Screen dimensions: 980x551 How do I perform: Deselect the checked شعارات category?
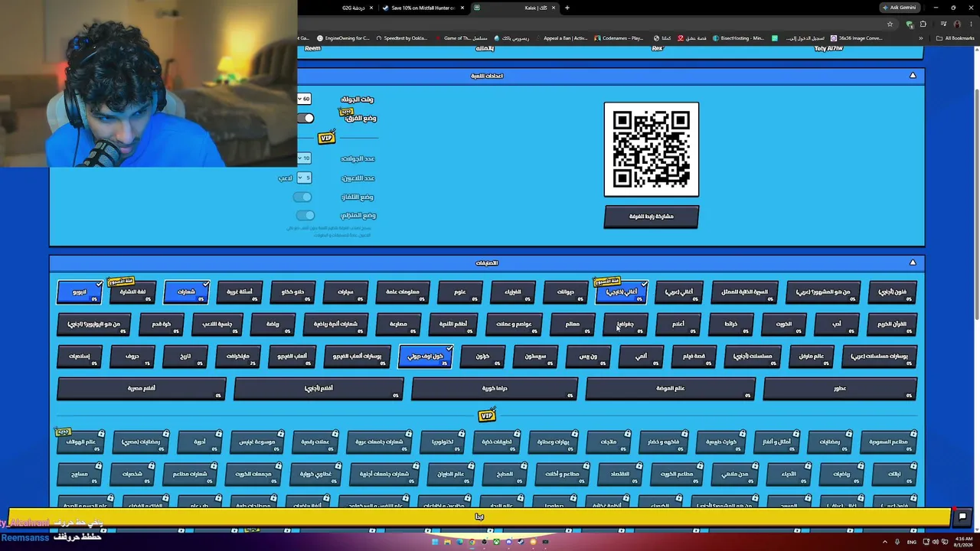[x=186, y=292]
